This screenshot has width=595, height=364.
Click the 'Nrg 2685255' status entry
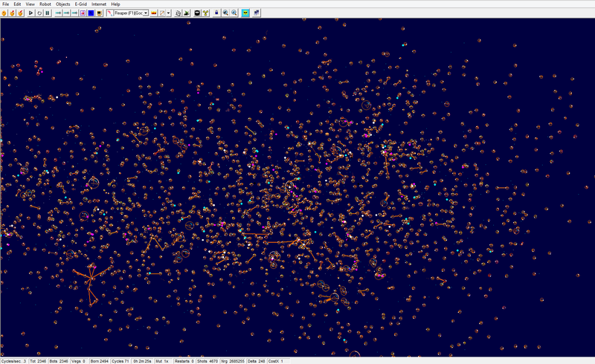click(233, 361)
